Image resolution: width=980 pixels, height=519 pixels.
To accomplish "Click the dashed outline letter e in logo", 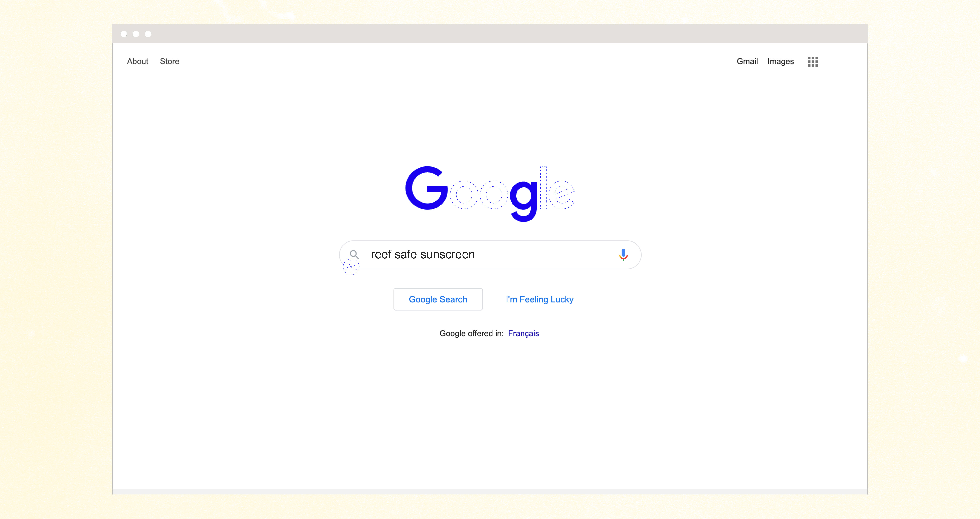I will pyautogui.click(x=561, y=195).
